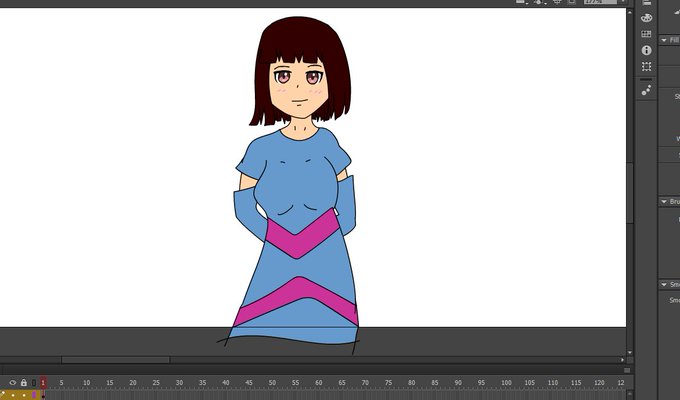This screenshot has height=400, width=680.
Task: Toggle the lock all layers padlock icon
Action: point(24,383)
